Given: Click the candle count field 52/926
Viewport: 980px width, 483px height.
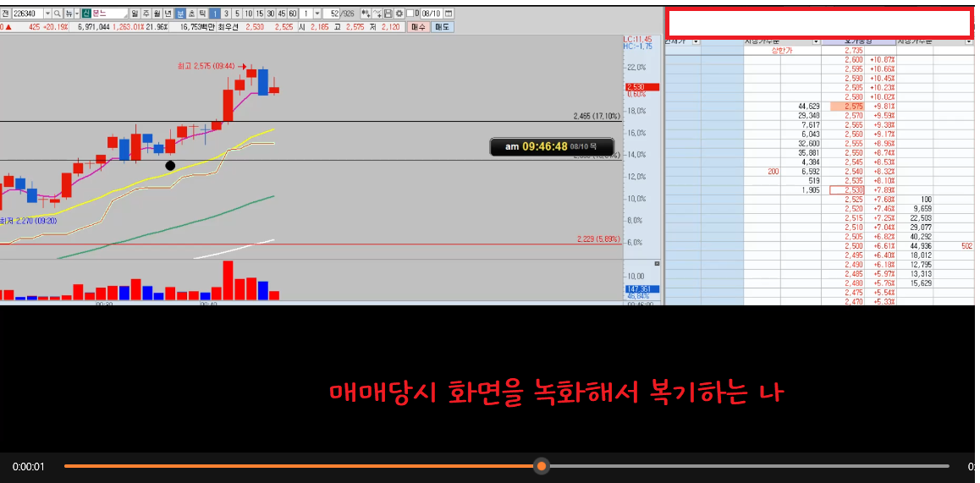Looking at the screenshot, I should pos(341,14).
